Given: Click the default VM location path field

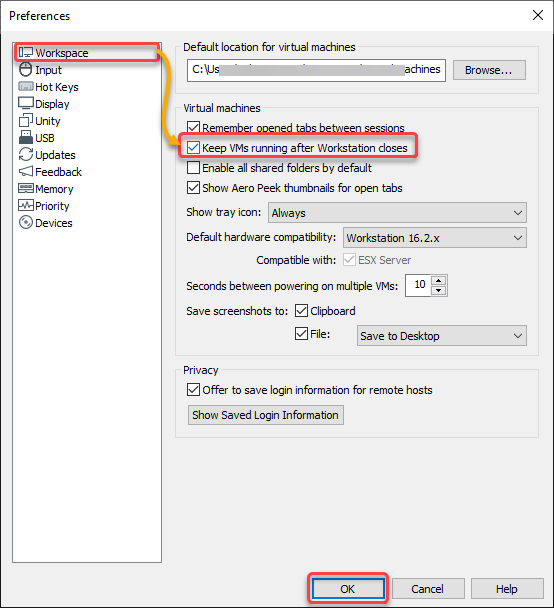Looking at the screenshot, I should [x=316, y=70].
